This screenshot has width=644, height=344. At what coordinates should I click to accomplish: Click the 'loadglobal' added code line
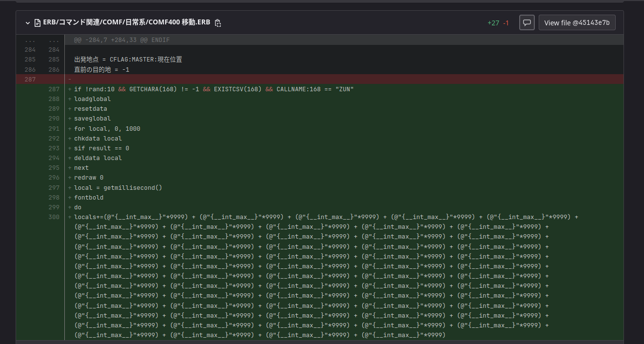click(x=92, y=99)
